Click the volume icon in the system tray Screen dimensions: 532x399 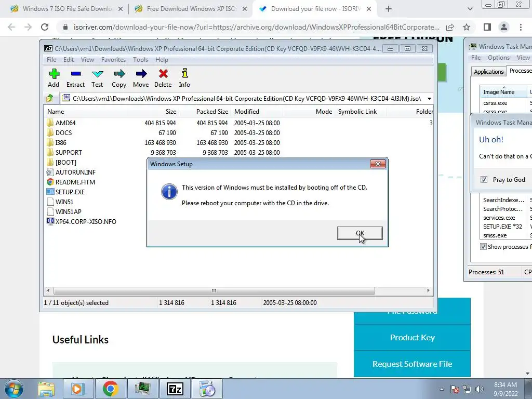[x=480, y=389]
